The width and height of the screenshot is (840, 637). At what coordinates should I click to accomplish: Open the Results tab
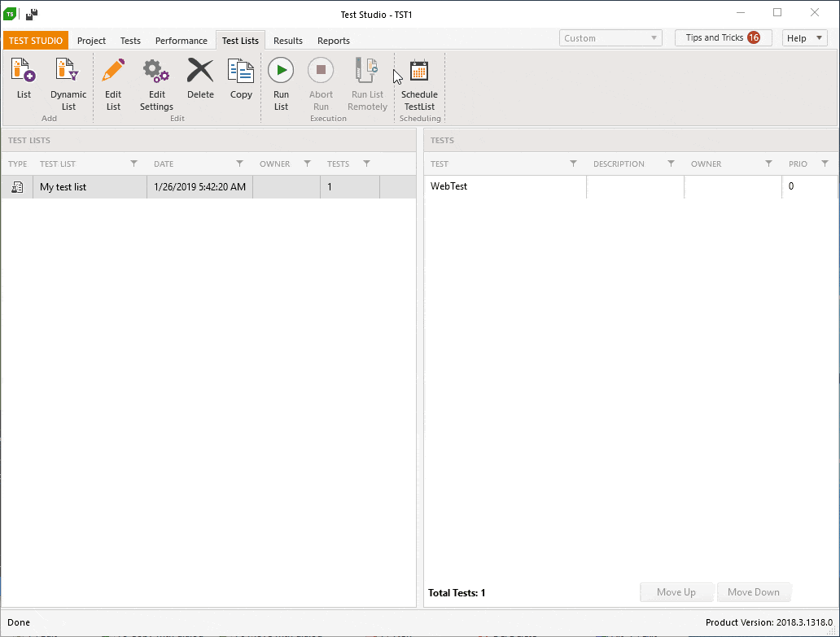coord(287,41)
